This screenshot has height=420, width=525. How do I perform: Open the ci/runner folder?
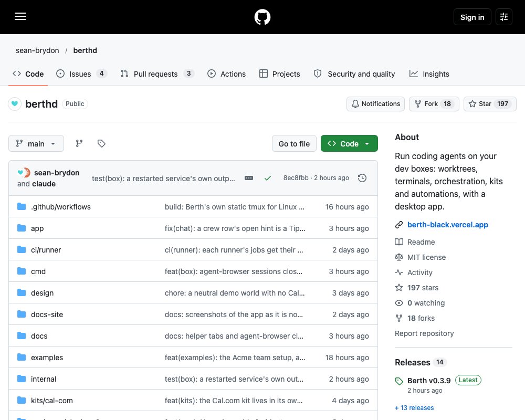pyautogui.click(x=46, y=250)
